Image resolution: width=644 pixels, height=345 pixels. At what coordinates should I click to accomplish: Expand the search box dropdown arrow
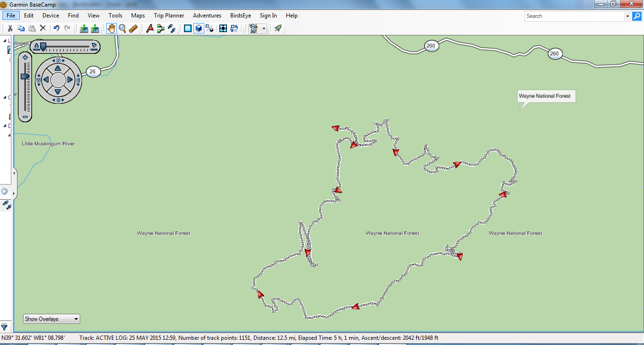(627, 16)
